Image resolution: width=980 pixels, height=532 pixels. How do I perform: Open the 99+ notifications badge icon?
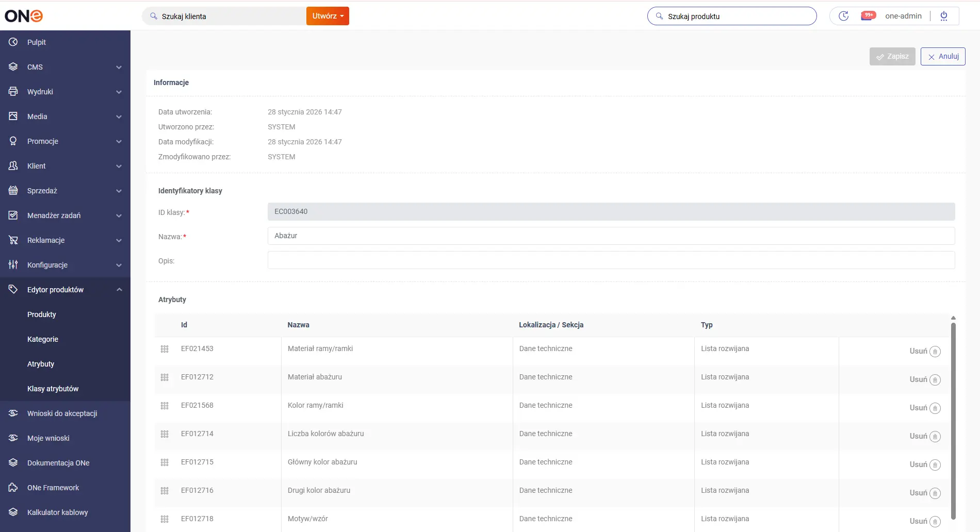tap(868, 15)
